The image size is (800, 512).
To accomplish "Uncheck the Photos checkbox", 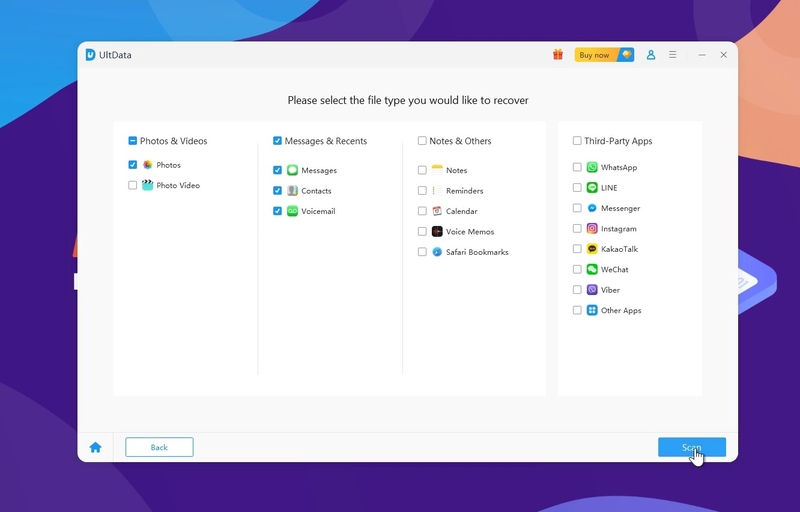I will [133, 165].
